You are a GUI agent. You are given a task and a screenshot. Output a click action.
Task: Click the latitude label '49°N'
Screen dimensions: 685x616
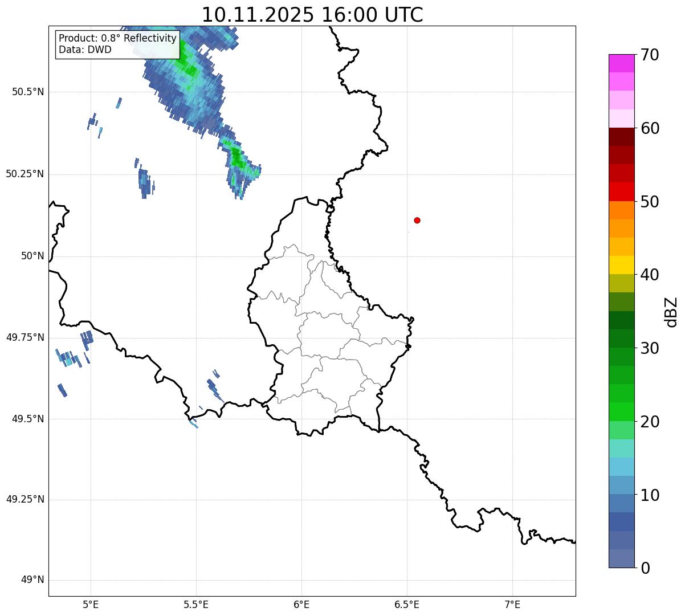pos(32,580)
